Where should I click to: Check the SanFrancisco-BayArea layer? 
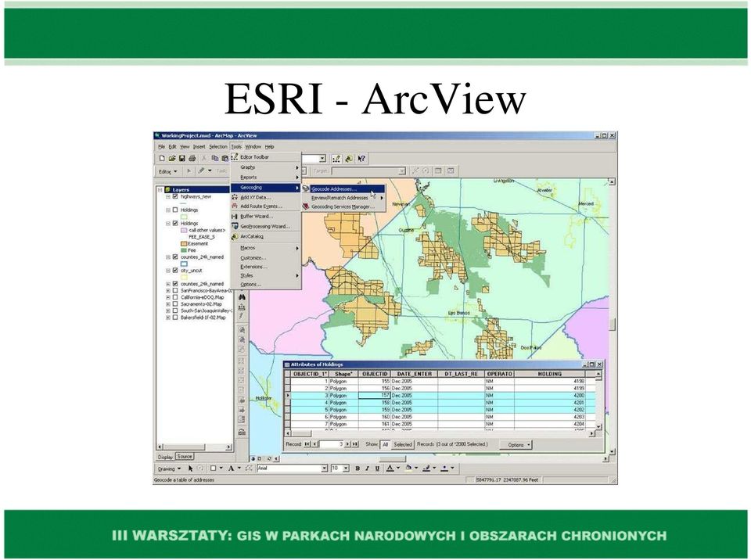pos(175,290)
